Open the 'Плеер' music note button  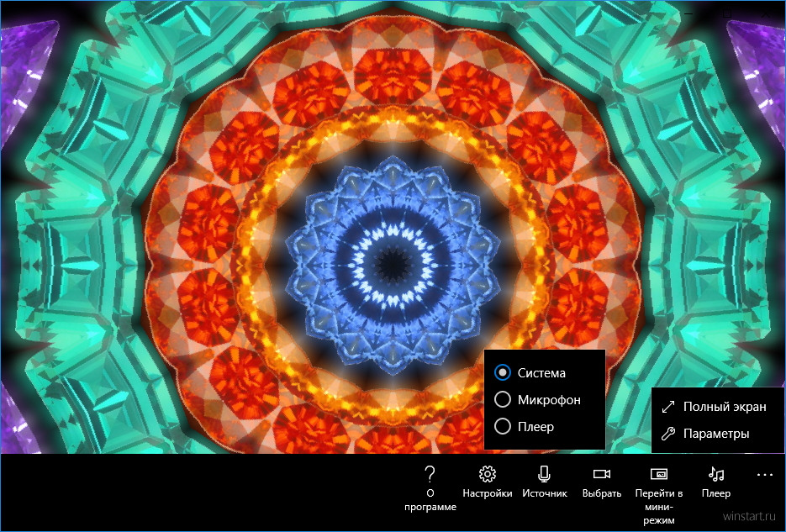[716, 482]
